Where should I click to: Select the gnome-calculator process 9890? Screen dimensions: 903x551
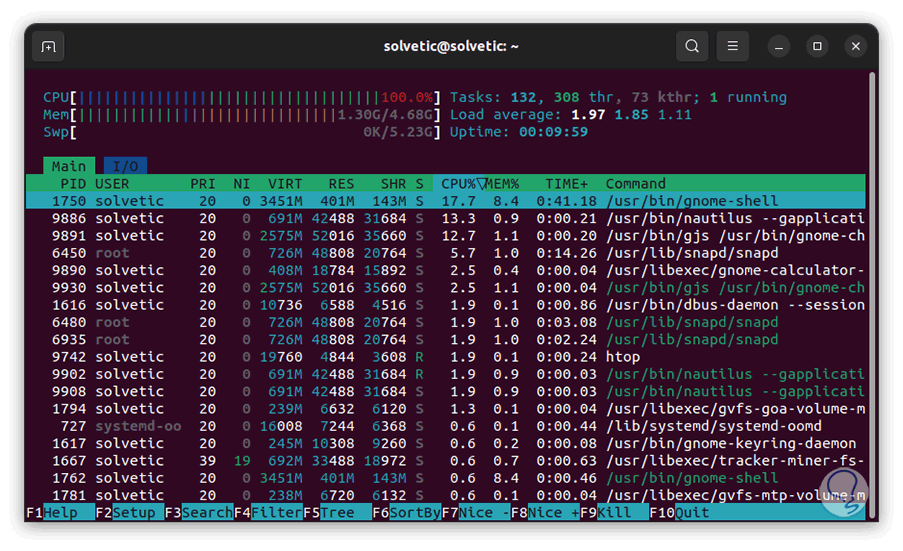point(445,270)
